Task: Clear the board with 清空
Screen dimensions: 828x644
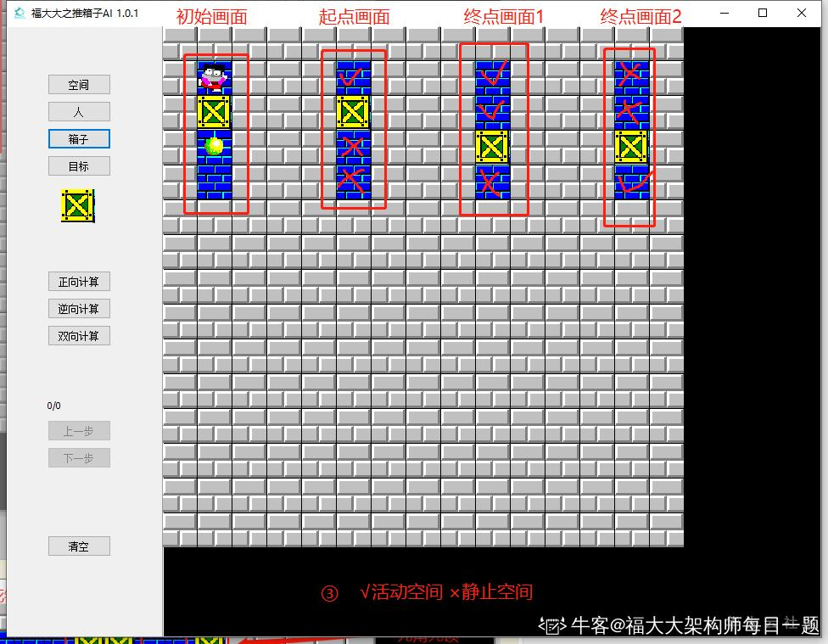Action: (x=79, y=546)
